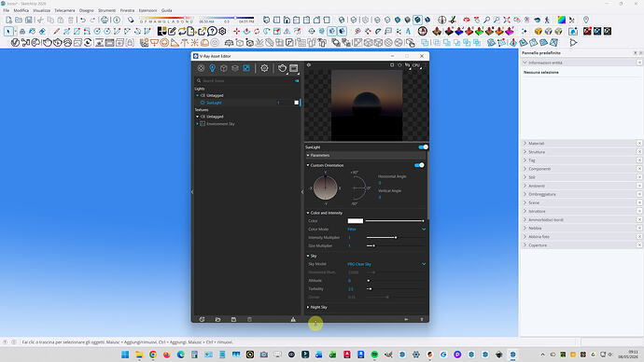
Task: Adjust the Turbidity slider
Action: click(396, 289)
